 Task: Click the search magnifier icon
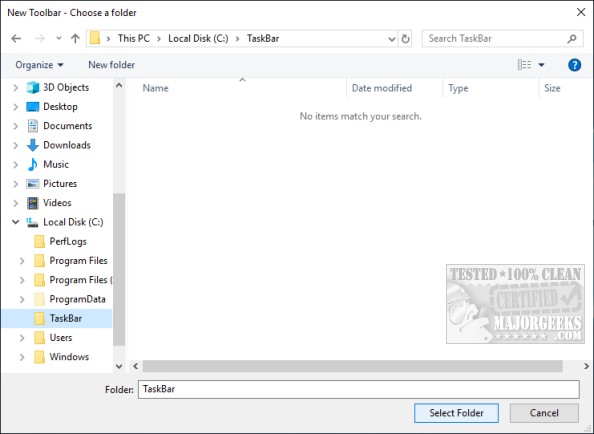(x=572, y=39)
